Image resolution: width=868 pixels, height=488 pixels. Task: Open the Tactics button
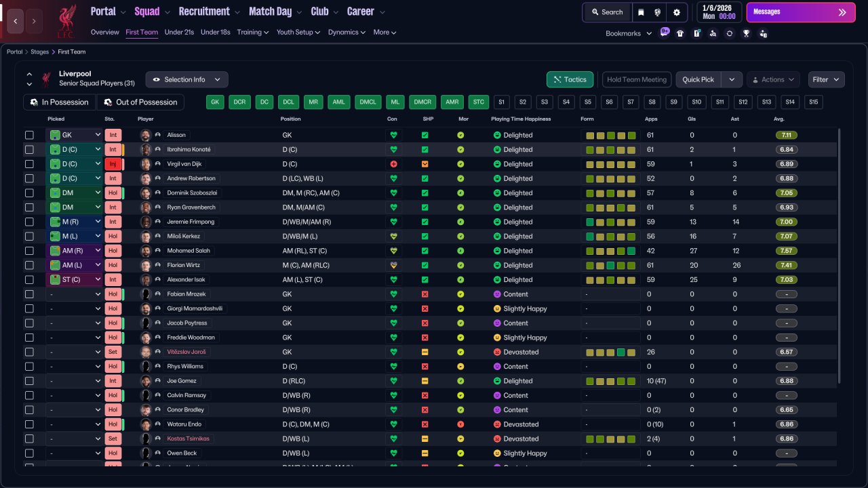point(570,79)
